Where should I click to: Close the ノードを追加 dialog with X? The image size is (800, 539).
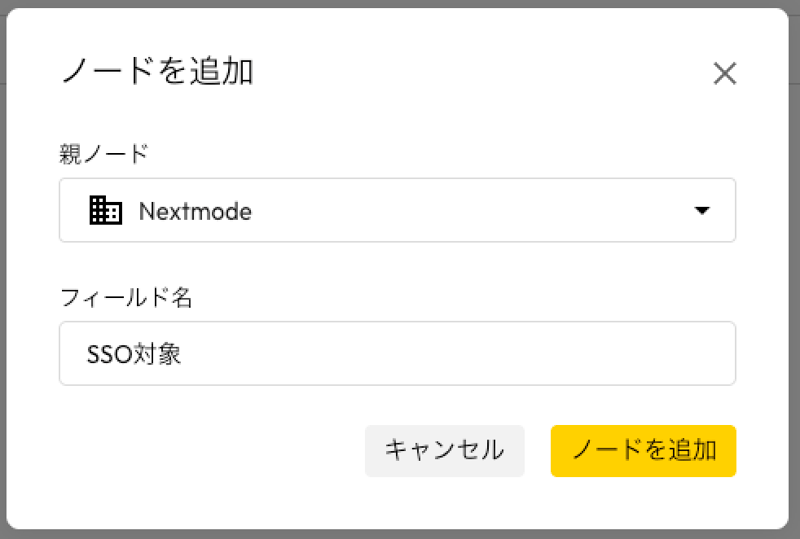point(724,73)
